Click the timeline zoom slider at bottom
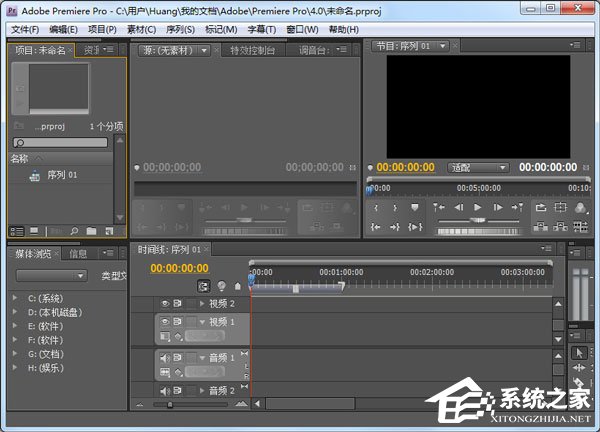This screenshot has width=600, height=432. tap(170, 404)
